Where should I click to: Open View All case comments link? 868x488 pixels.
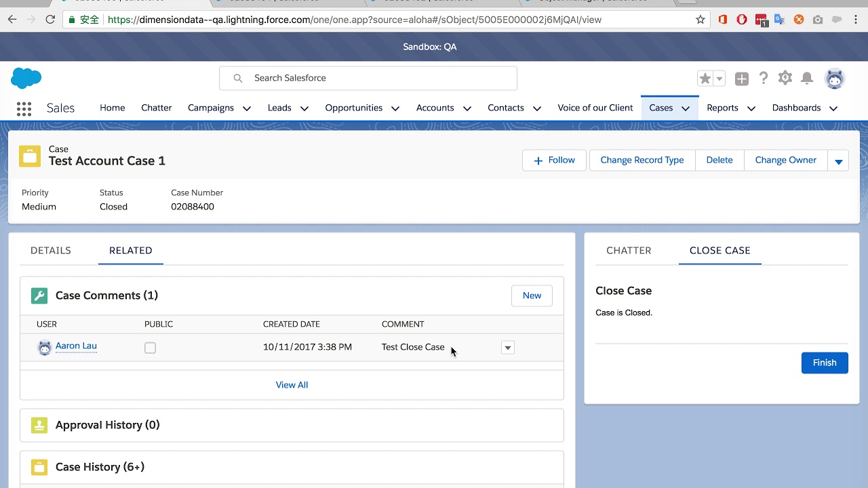pos(292,385)
